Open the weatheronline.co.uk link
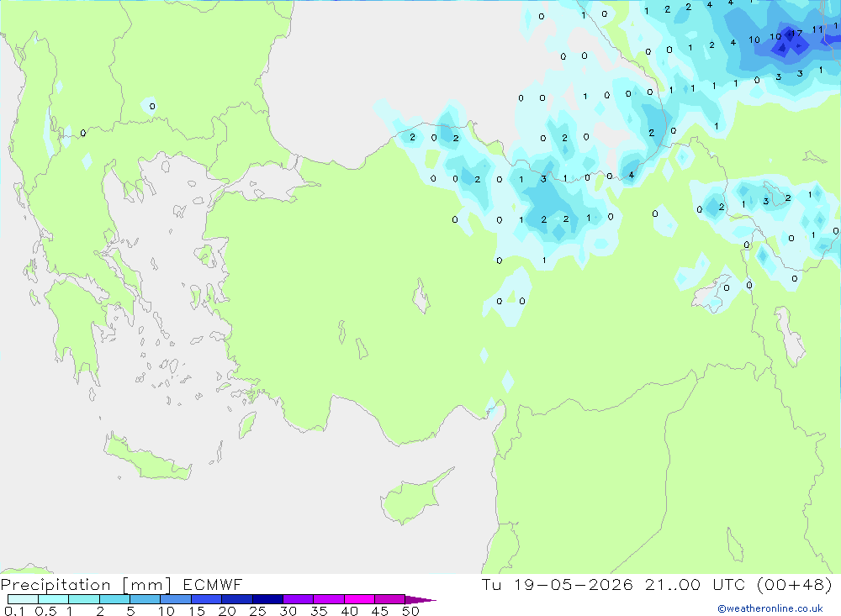The width and height of the screenshot is (841, 616). click(770, 608)
